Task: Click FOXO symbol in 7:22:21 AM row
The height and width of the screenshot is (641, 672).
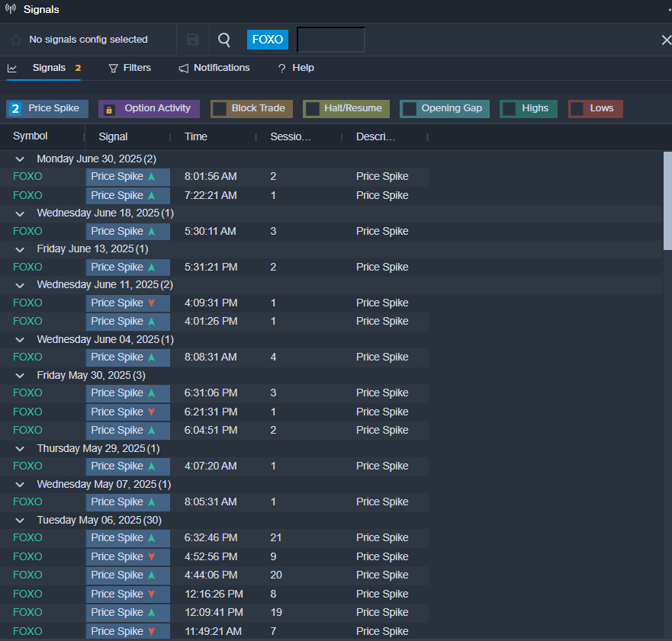Action: pyautogui.click(x=27, y=195)
